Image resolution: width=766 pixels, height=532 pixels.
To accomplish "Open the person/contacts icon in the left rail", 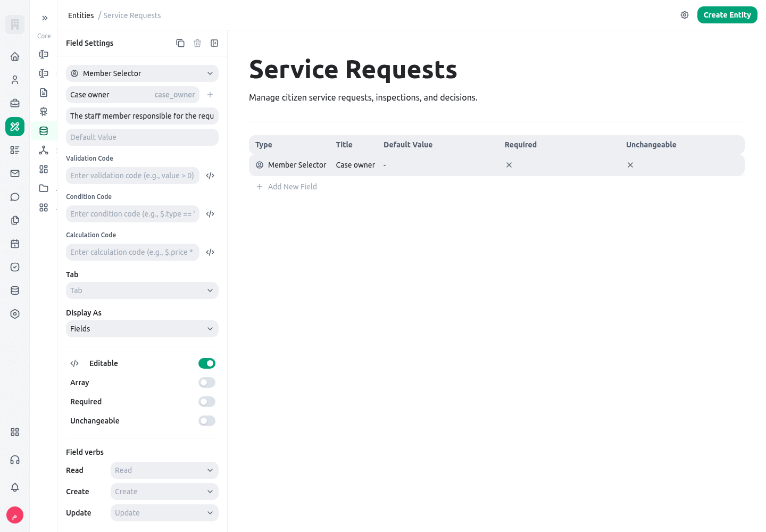I will [15, 80].
